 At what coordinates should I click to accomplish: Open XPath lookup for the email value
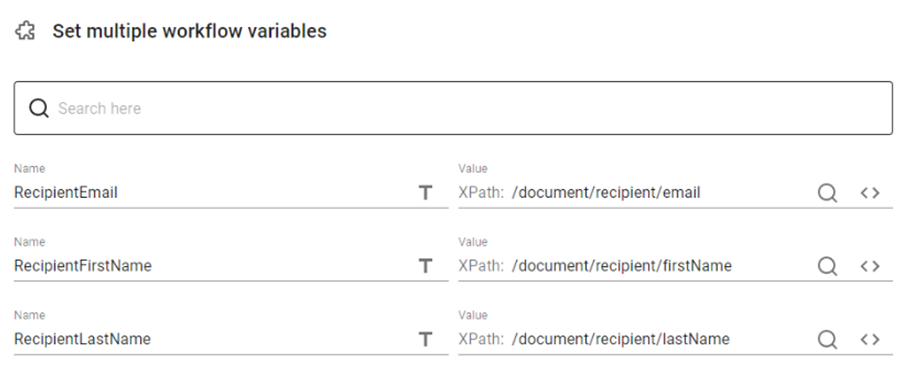pyautogui.click(x=827, y=193)
